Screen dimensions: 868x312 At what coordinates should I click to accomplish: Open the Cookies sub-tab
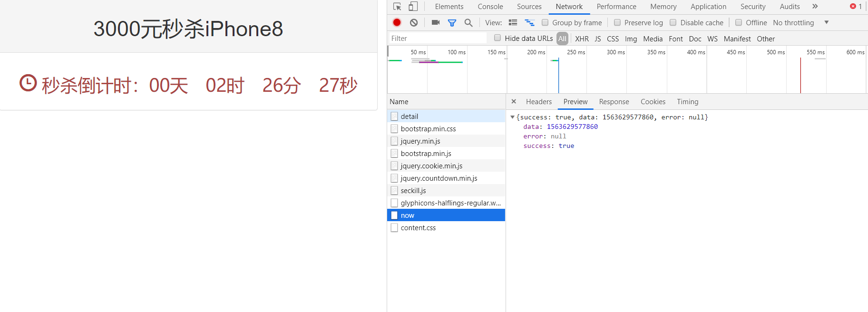[653, 101]
